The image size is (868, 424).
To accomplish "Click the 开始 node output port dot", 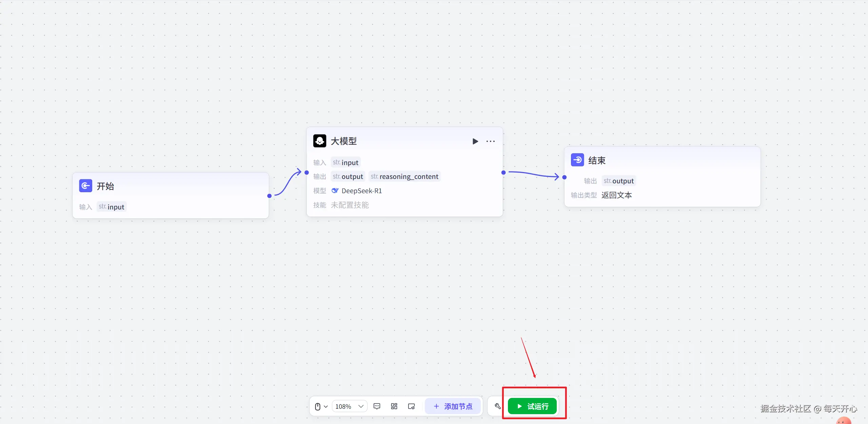I will 269,196.
